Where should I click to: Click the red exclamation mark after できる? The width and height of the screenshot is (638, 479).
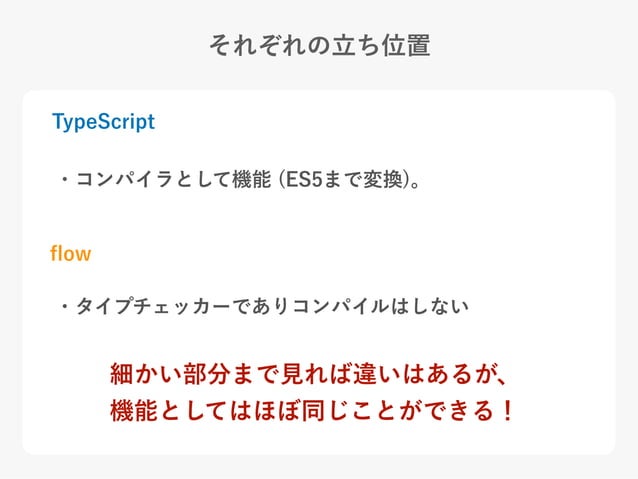tap(507, 410)
